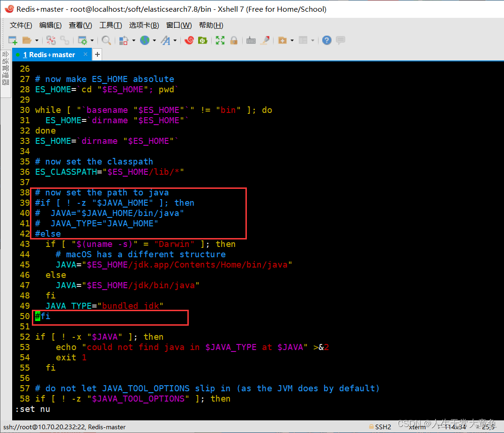Click the + button to open new tab
Image resolution: width=504 pixels, height=433 pixels.
pos(97,54)
